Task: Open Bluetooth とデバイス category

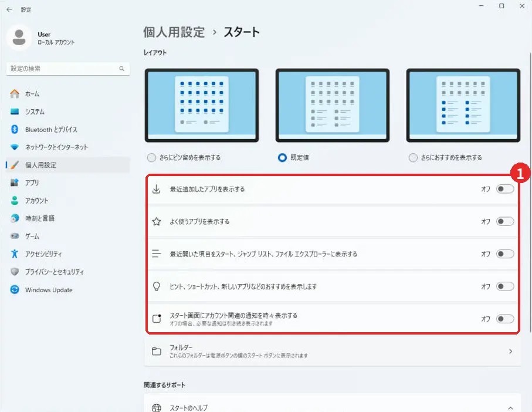Action: 68,129
